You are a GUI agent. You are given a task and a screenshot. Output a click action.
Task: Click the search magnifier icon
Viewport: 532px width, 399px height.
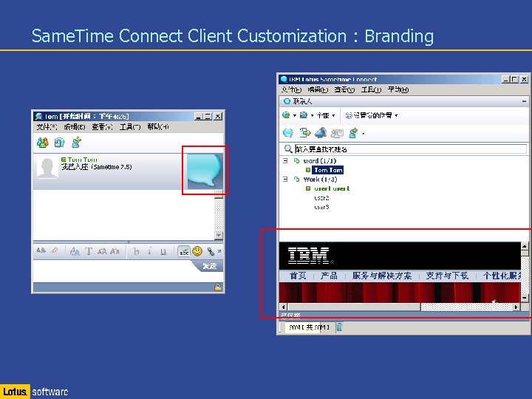[x=288, y=149]
